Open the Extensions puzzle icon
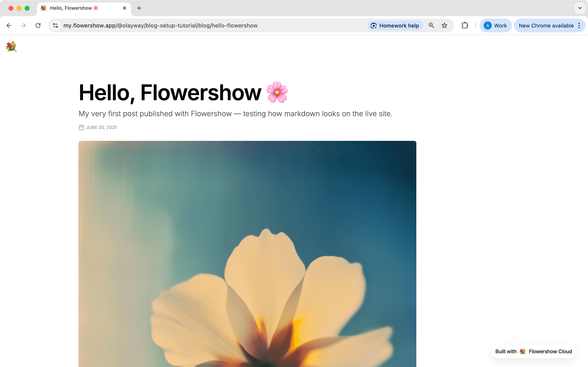The width and height of the screenshot is (588, 367). 465,25
